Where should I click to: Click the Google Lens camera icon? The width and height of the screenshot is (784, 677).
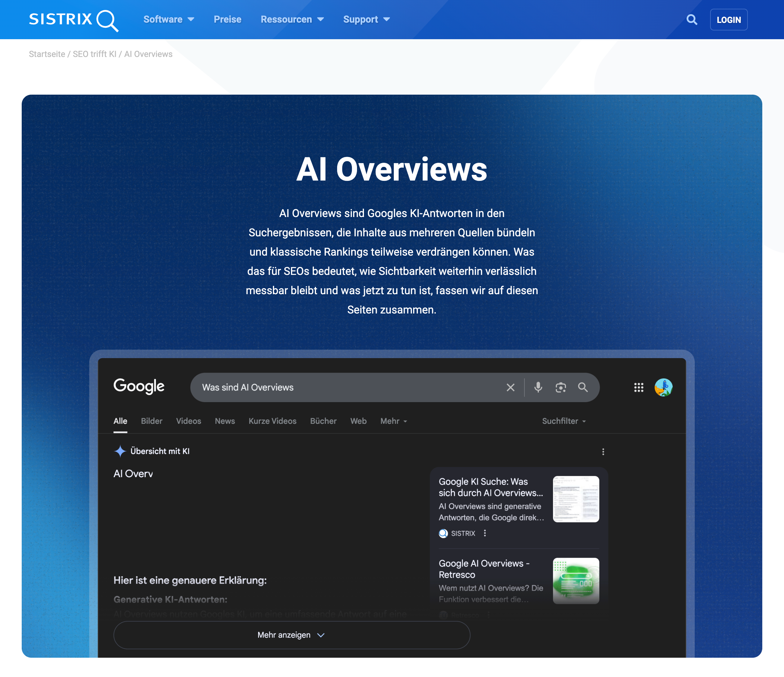coord(561,387)
